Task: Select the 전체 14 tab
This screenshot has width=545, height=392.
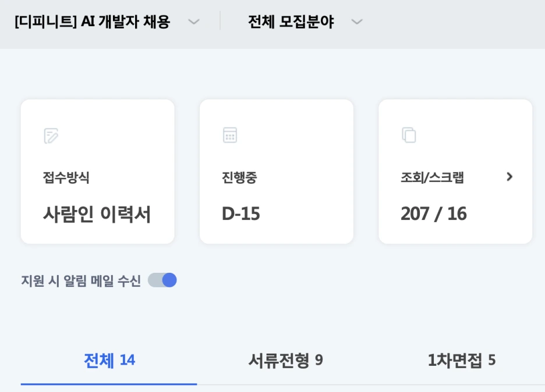Action: point(108,361)
